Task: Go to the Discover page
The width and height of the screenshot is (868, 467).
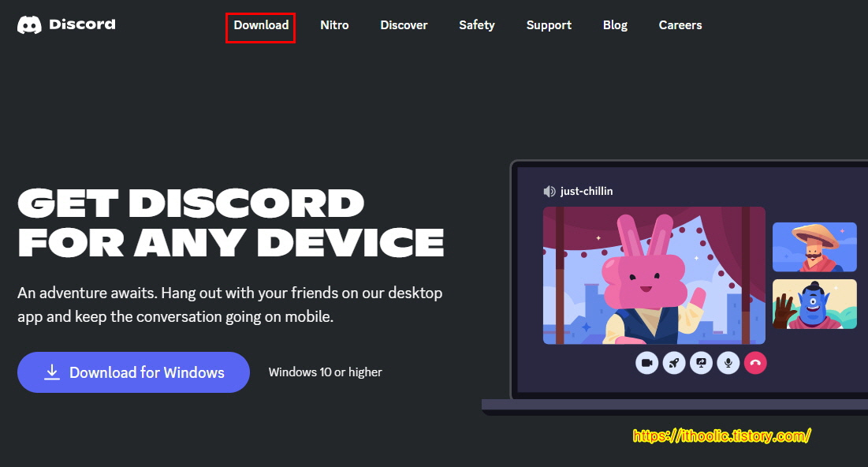Action: pos(404,25)
